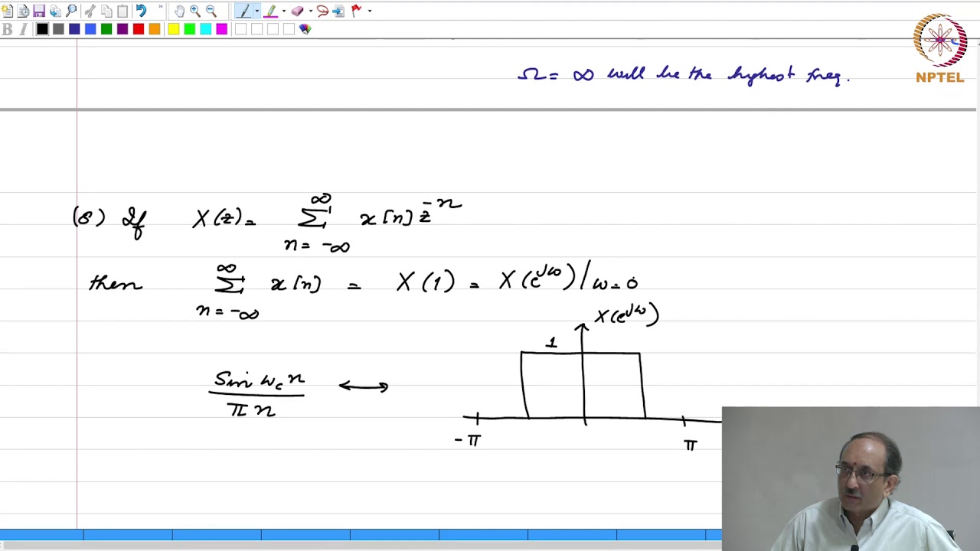Choose the dark navy ink color

pos(74,29)
